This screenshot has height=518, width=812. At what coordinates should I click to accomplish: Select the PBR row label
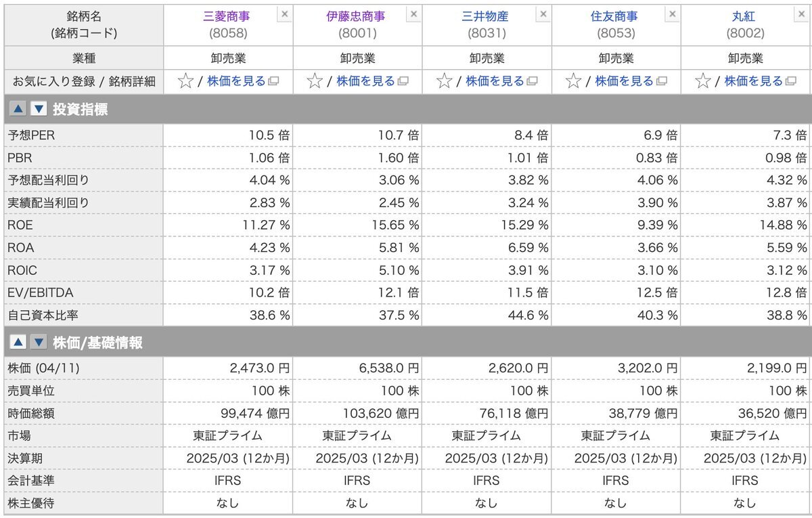20,158
